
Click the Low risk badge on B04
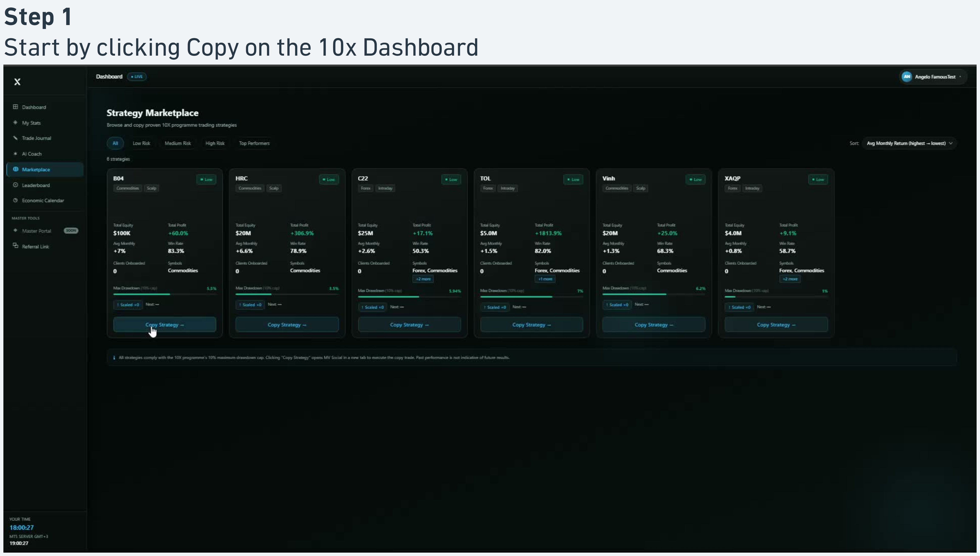pyautogui.click(x=206, y=179)
